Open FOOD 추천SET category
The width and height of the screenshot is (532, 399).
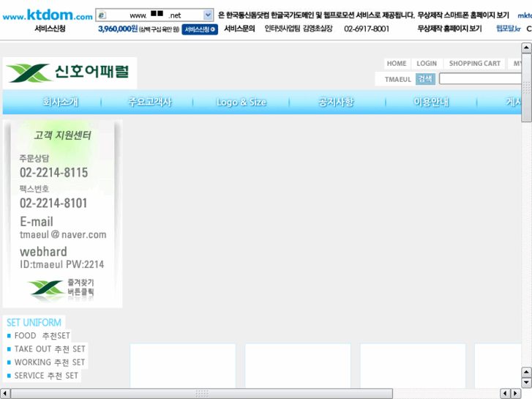point(42,336)
